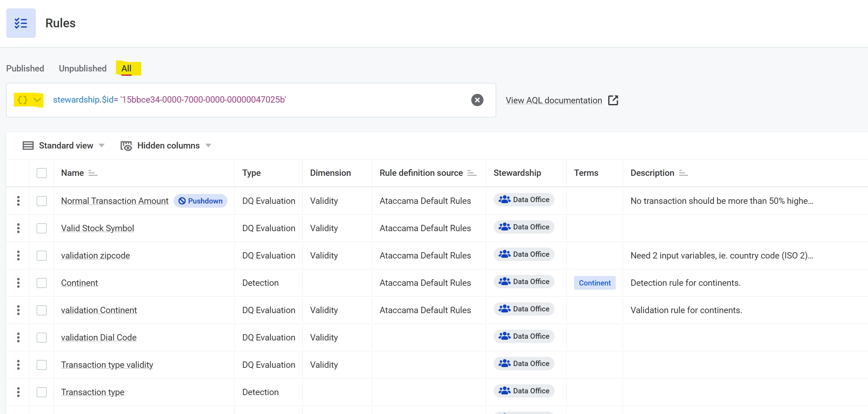Clear the stewardship AQL filter
This screenshot has width=868, height=414.
coord(477,100)
